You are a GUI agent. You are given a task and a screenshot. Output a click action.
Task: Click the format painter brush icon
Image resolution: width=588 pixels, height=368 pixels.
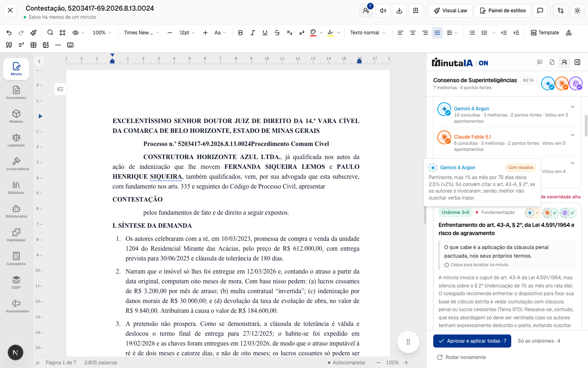pyautogui.click(x=33, y=33)
